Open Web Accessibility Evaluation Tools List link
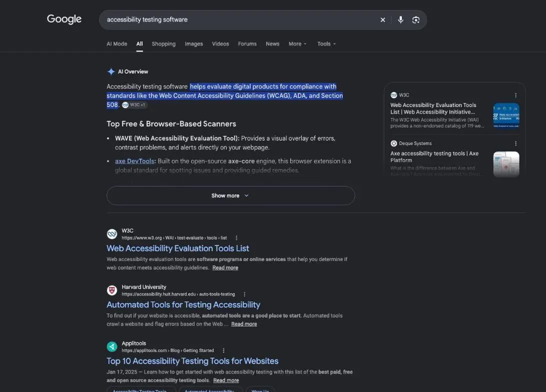 point(178,248)
